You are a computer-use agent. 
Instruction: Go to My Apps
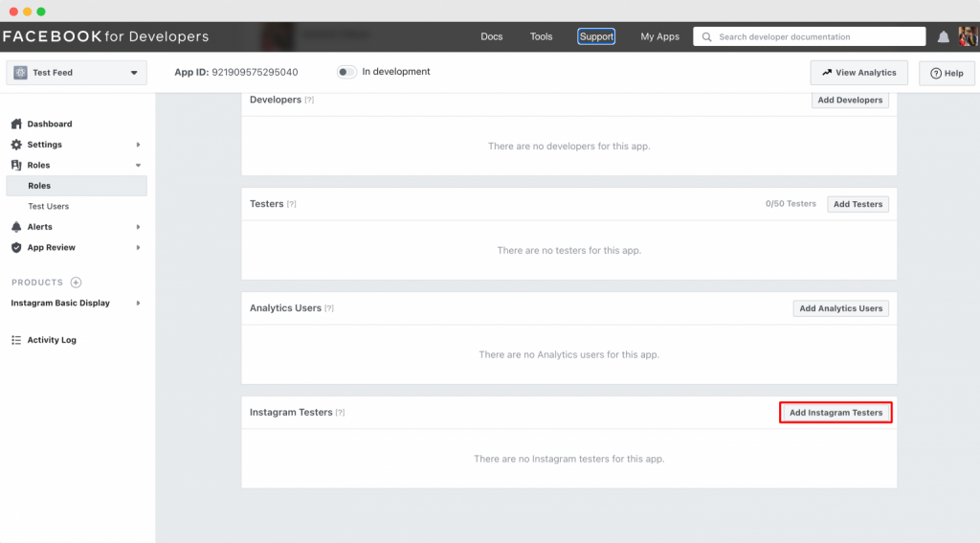click(x=659, y=37)
